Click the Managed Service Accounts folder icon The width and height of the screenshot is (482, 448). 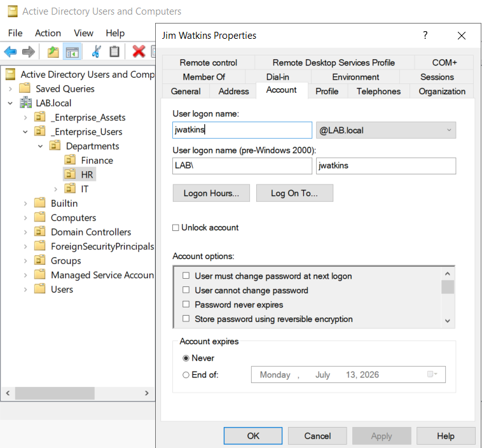tap(40, 274)
